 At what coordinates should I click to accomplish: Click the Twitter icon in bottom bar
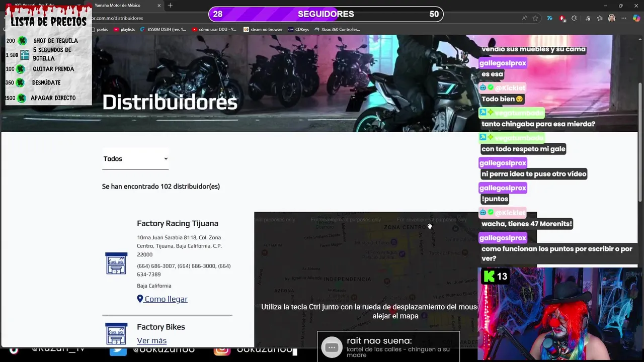pyautogui.click(x=118, y=350)
